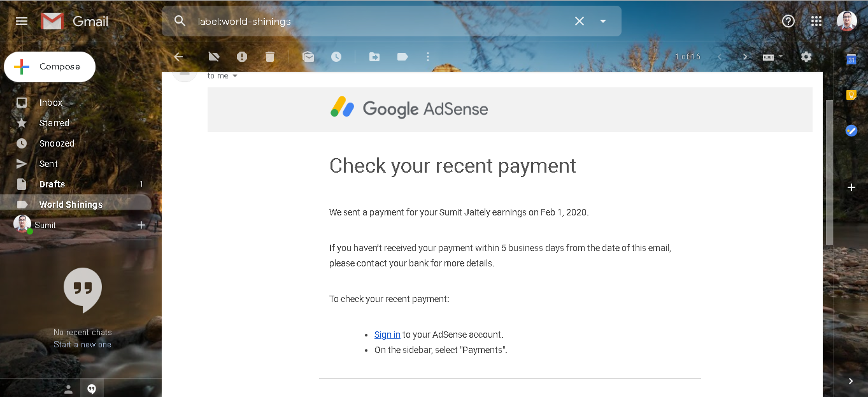This screenshot has height=397, width=868.
Task: Follow the Sign in link
Action: pos(387,335)
